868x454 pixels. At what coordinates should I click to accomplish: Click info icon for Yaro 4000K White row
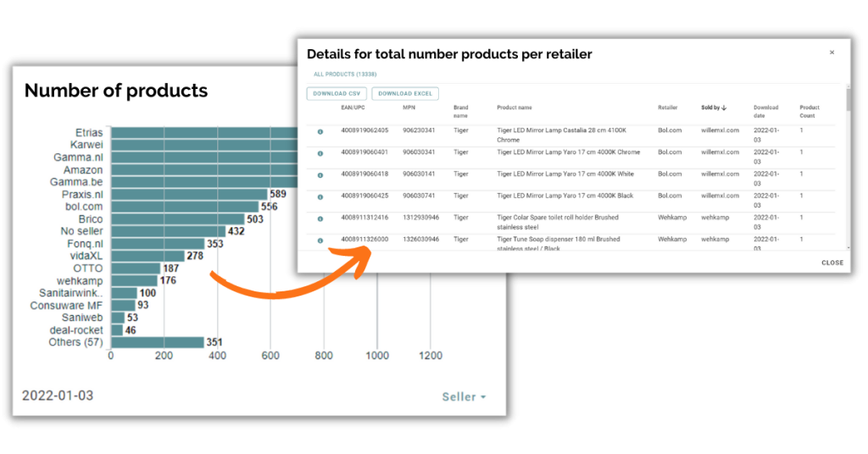tap(320, 174)
